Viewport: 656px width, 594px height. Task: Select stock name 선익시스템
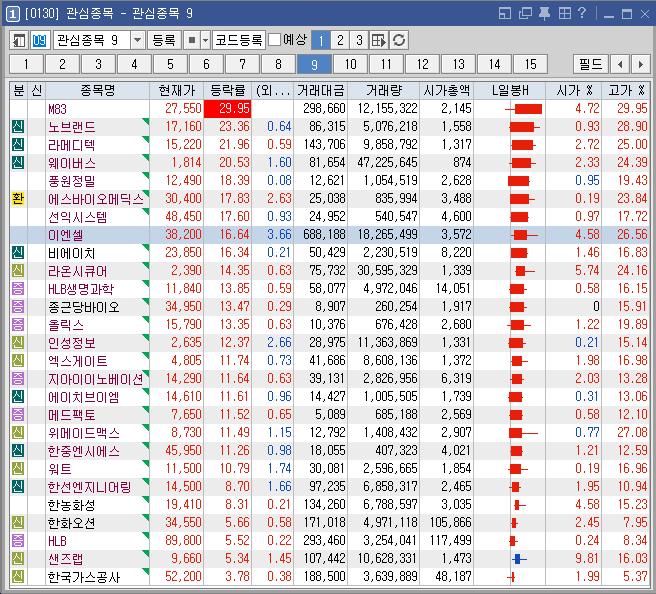tap(77, 217)
